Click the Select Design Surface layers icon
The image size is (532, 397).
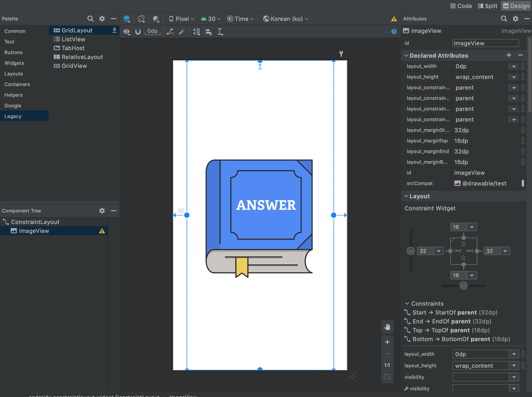126,19
